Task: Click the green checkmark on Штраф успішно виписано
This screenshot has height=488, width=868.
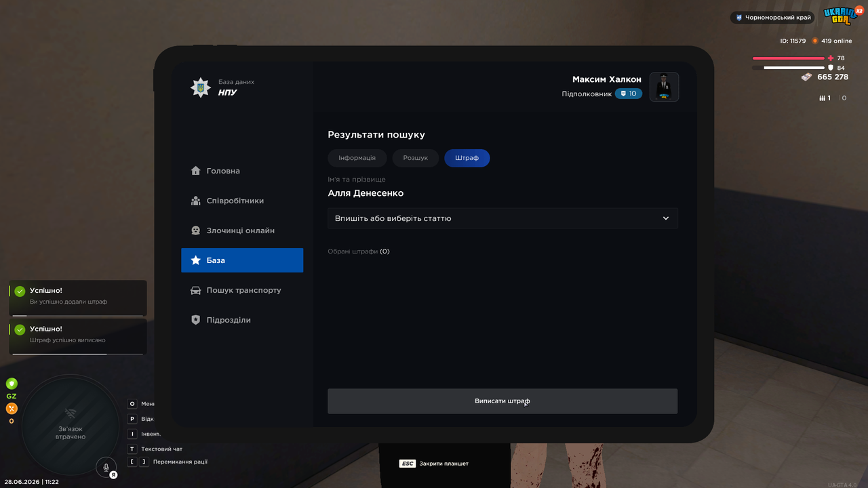Action: (20, 329)
